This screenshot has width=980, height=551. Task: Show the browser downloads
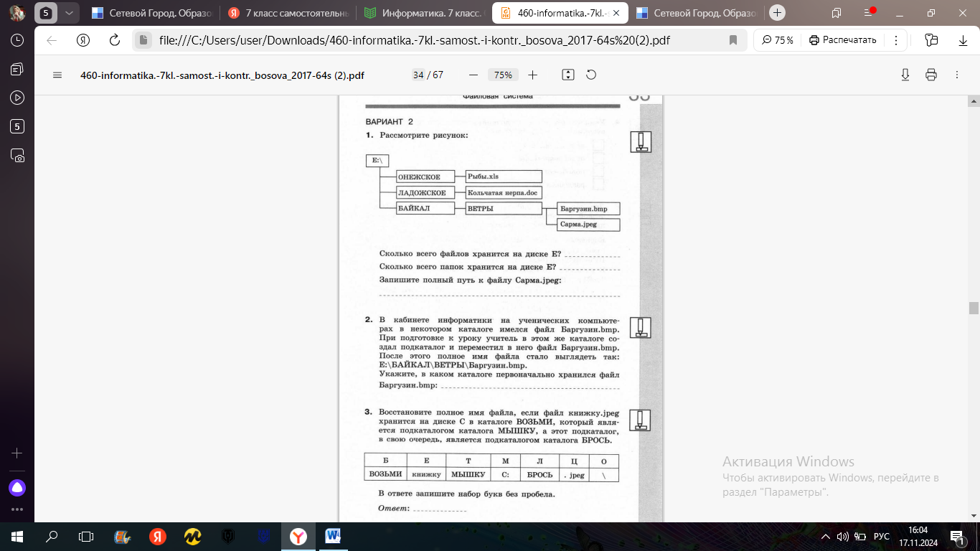click(x=963, y=40)
